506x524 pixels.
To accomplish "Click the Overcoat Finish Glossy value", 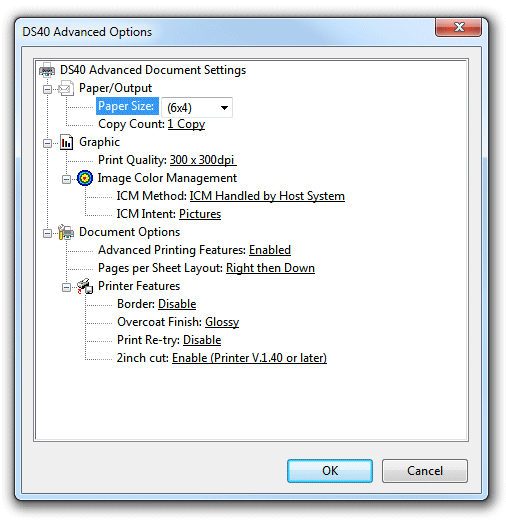I will [222, 322].
